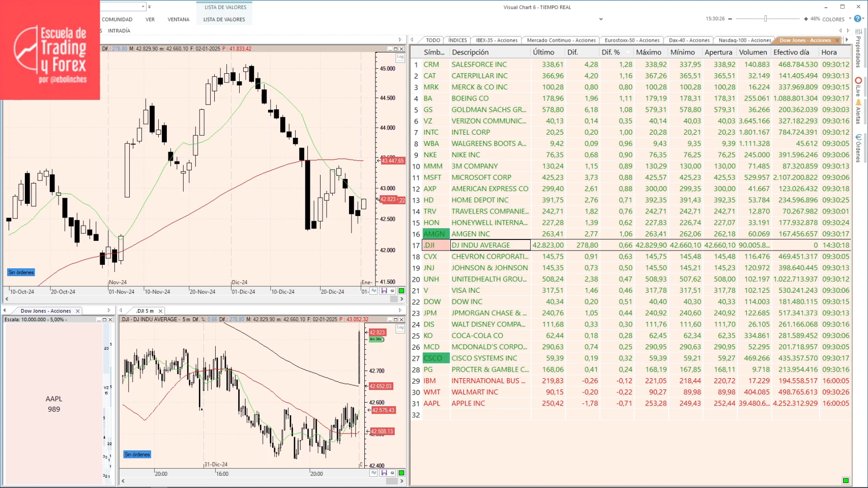868x488 pixels.
Task: Click the save icon under the 5-minute chart
Action: click(384, 473)
